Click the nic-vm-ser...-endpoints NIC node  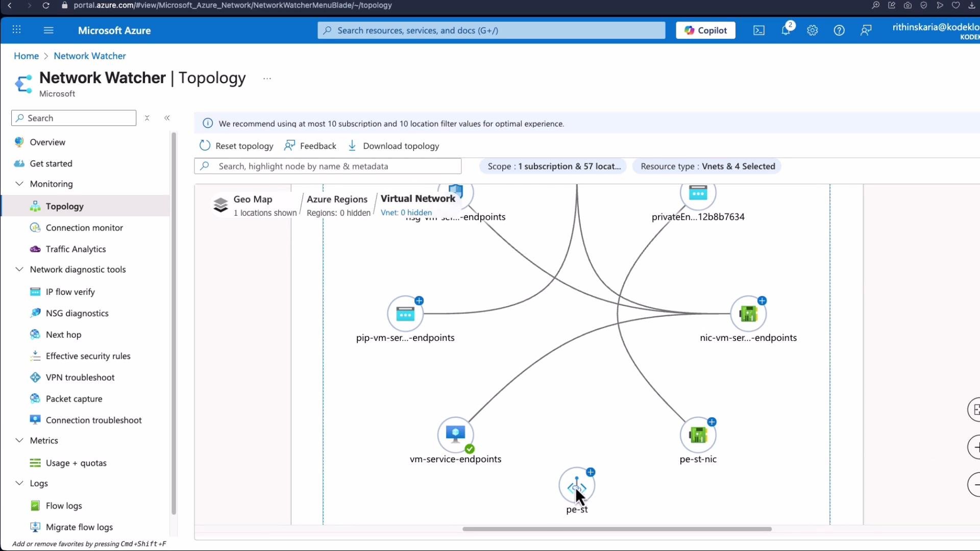pyautogui.click(x=748, y=314)
